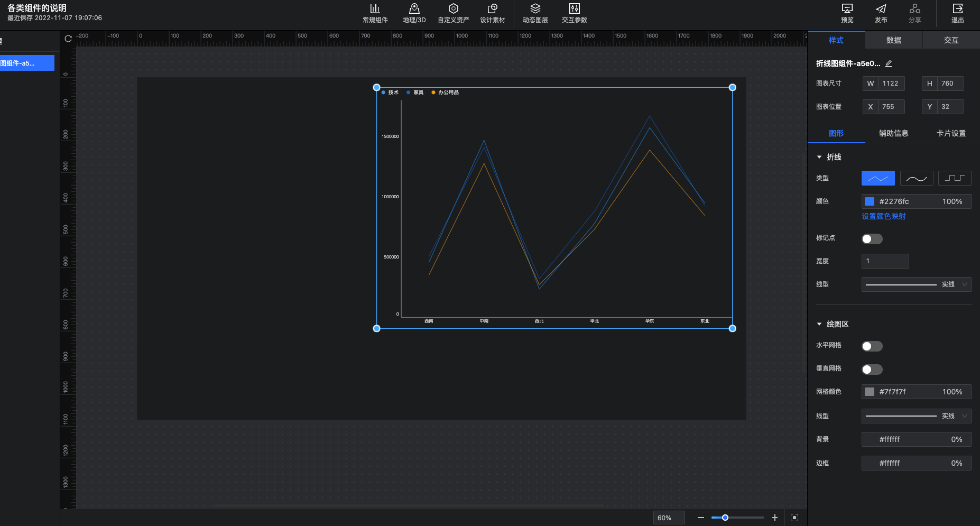Open the 交互参数 settings
The width and height of the screenshot is (980, 526).
coord(574,13)
